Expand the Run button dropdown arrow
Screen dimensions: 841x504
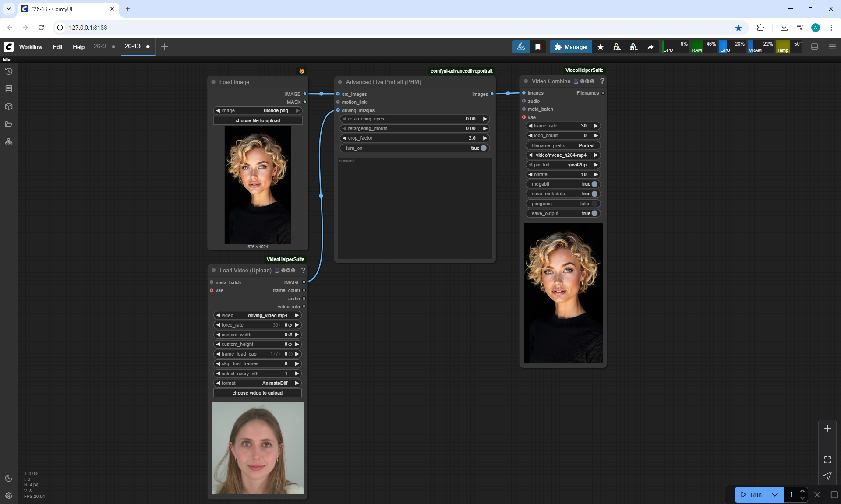774,495
